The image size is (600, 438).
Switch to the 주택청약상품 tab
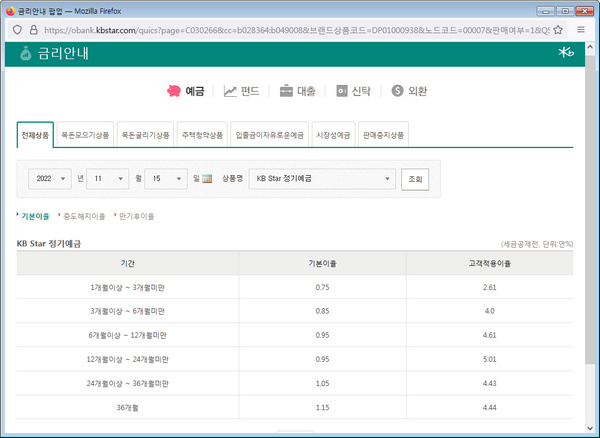[202, 135]
